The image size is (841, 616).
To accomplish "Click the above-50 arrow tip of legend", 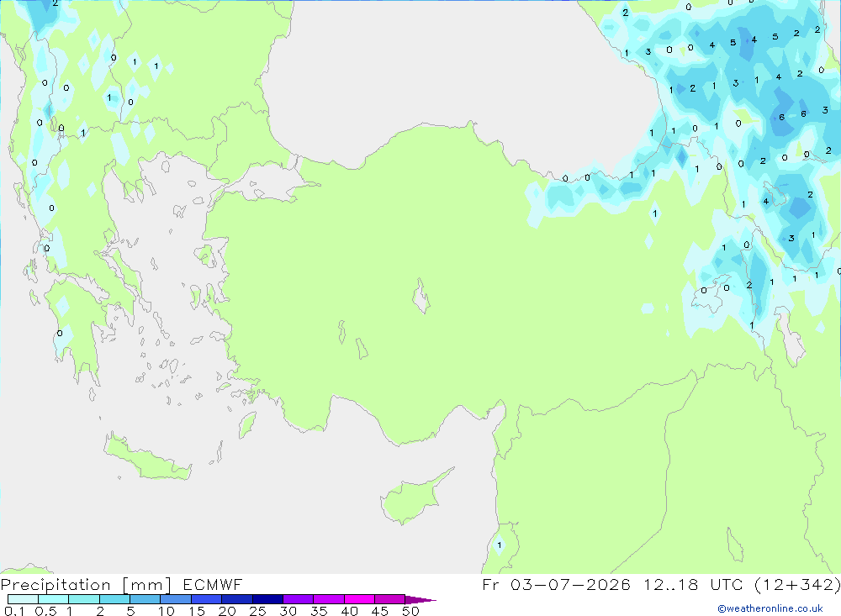I will click(421, 599).
